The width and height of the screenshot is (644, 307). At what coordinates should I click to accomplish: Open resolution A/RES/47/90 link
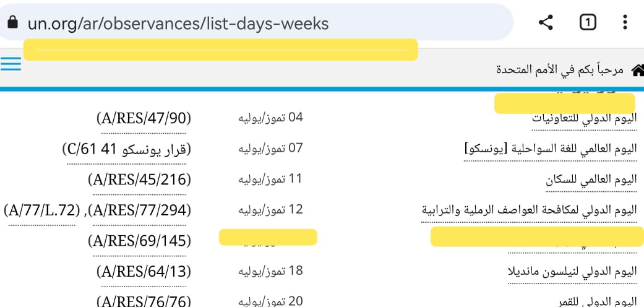(x=144, y=118)
